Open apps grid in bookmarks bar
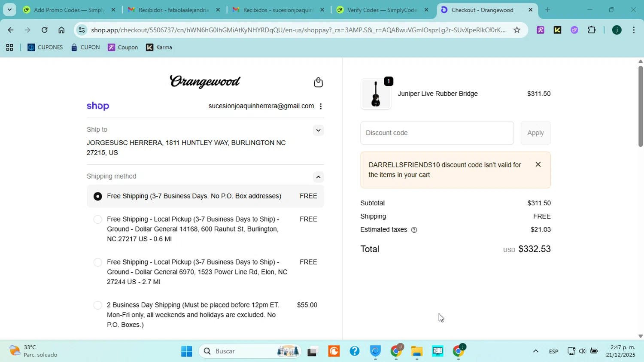 click(9, 48)
